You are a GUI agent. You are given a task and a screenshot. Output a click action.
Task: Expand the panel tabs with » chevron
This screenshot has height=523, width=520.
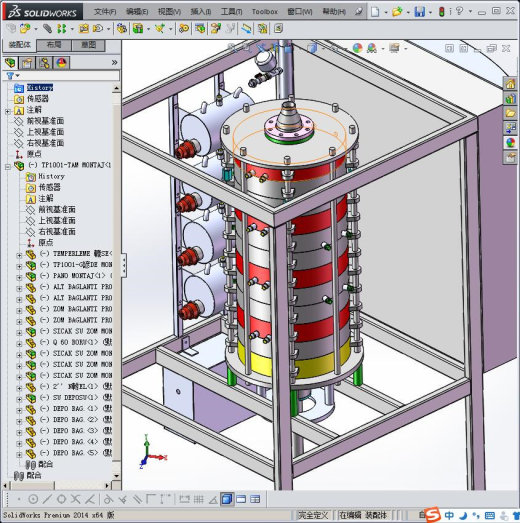(x=114, y=63)
